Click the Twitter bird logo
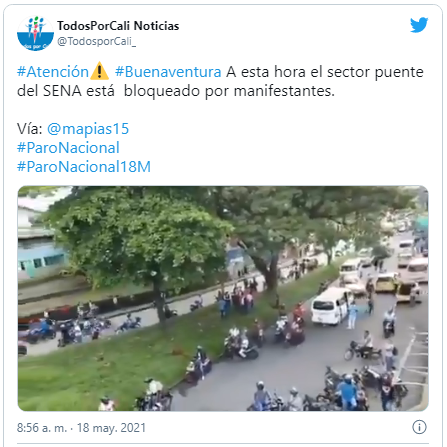Image resolution: width=447 pixels, height=447 pixels. pyautogui.click(x=419, y=25)
